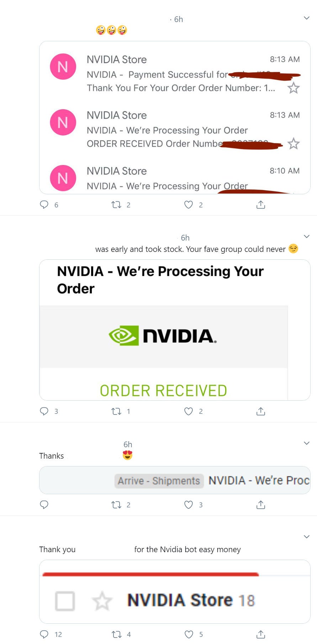317x644 pixels.
Task: Retweet the 'Thanks' heart-eyes tweet
Action: point(116,505)
